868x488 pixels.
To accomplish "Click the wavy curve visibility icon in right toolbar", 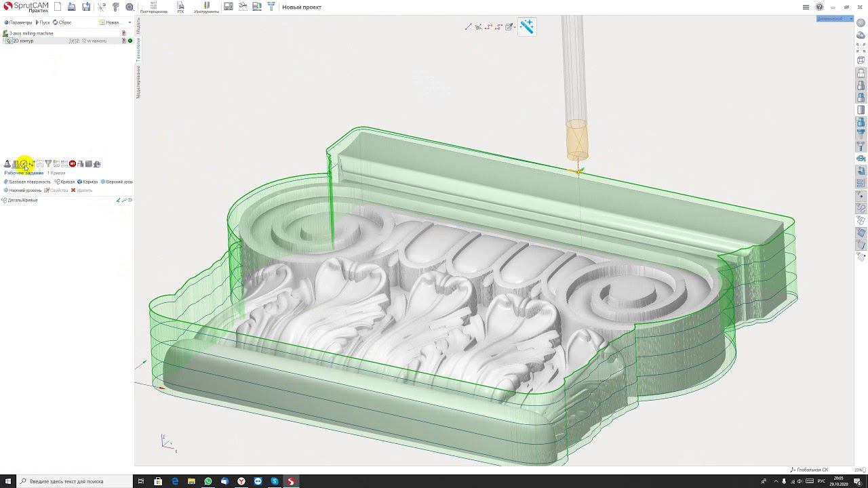I will [x=861, y=207].
